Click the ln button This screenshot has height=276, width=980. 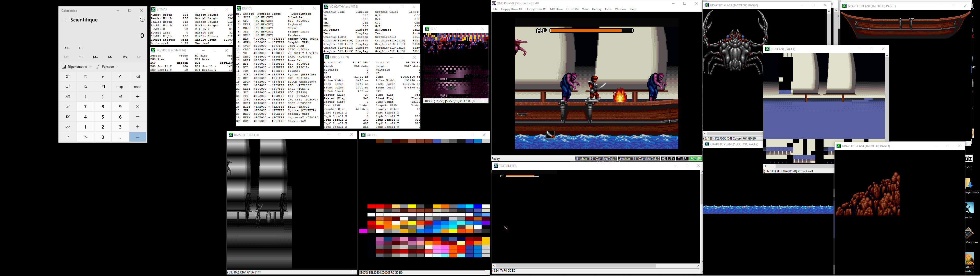click(x=68, y=137)
